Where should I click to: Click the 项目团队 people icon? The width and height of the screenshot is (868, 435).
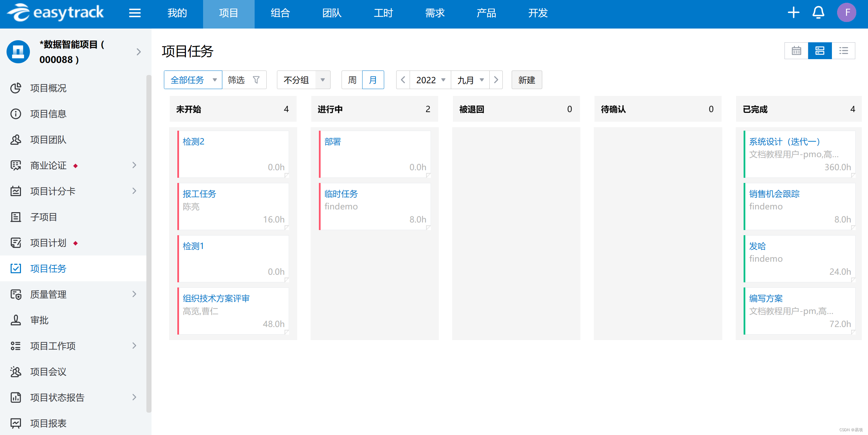(x=16, y=140)
